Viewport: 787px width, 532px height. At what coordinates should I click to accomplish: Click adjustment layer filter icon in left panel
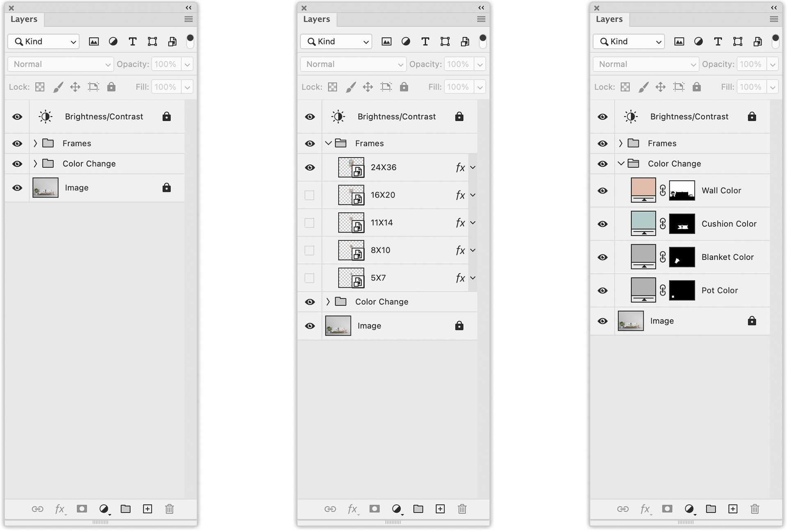[x=113, y=41]
